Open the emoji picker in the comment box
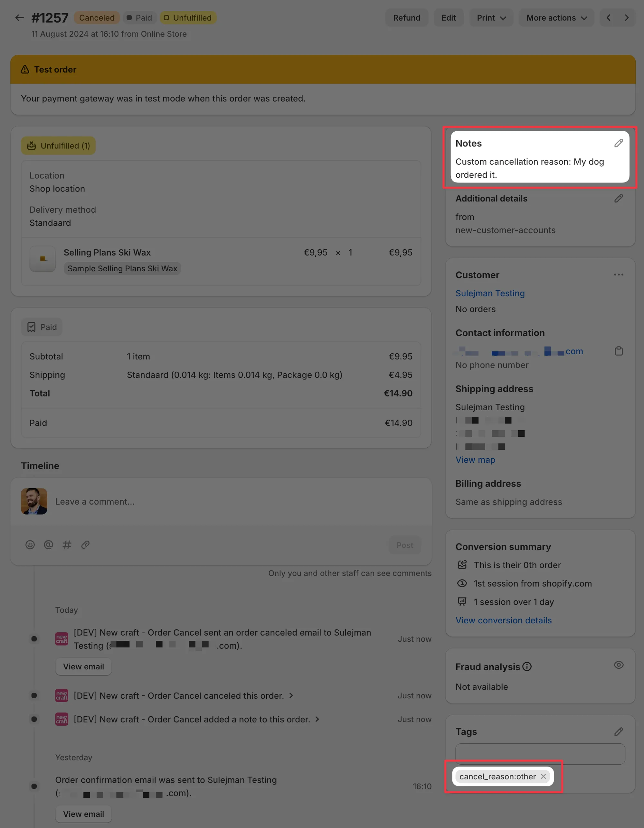644x828 pixels. click(30, 545)
